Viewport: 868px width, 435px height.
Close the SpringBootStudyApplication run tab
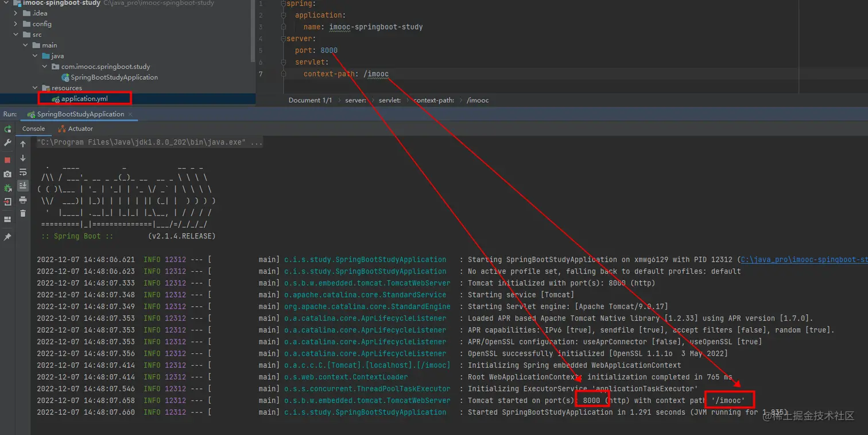(130, 114)
